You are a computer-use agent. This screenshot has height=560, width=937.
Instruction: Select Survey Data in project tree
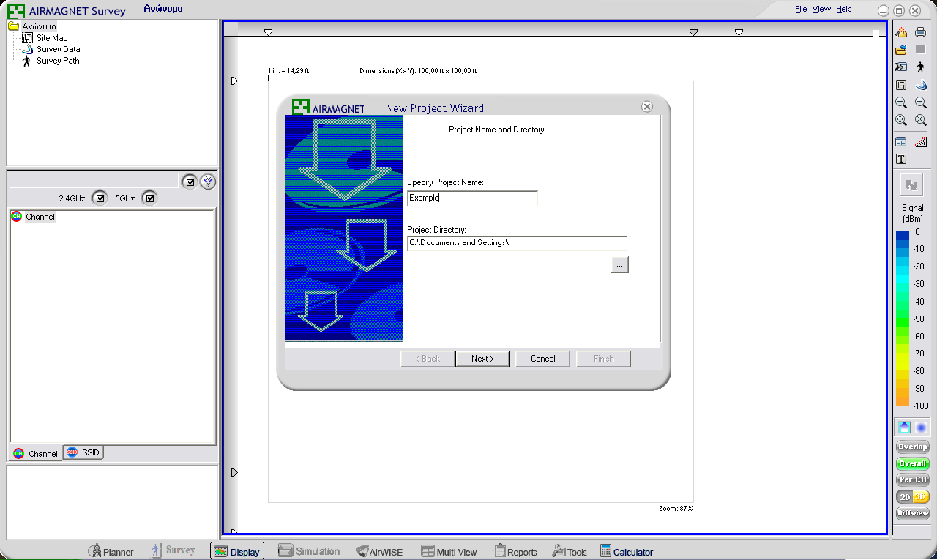58,49
